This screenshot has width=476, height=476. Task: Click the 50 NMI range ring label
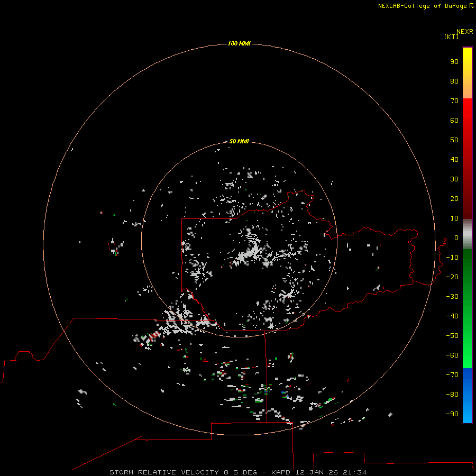239,141
